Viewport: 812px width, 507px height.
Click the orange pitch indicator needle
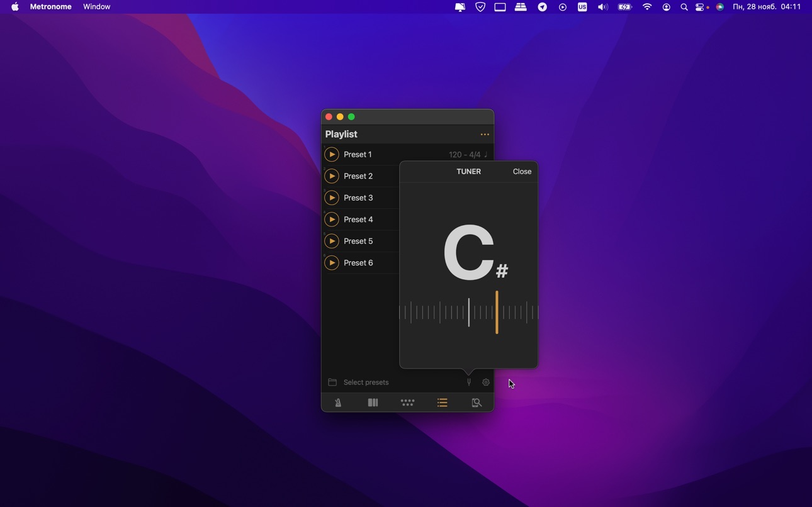point(497,312)
